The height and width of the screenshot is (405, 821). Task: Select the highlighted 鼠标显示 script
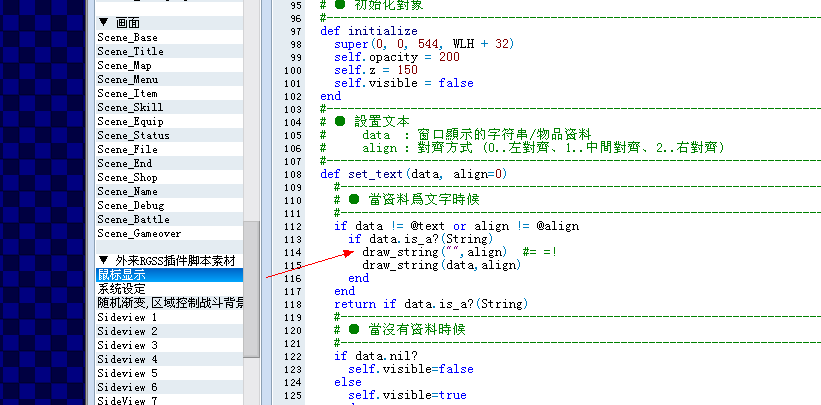click(x=170, y=275)
